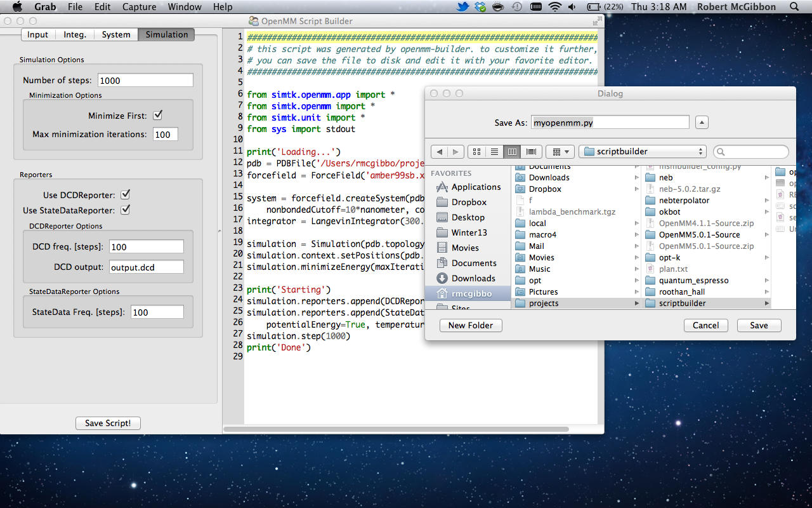812x508 pixels.
Task: Click the Number of steps field
Action: tap(145, 80)
